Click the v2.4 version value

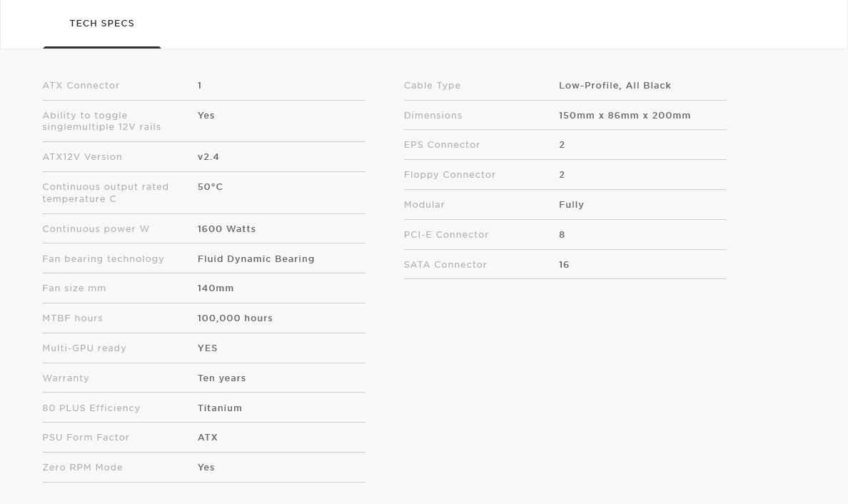[x=208, y=157]
